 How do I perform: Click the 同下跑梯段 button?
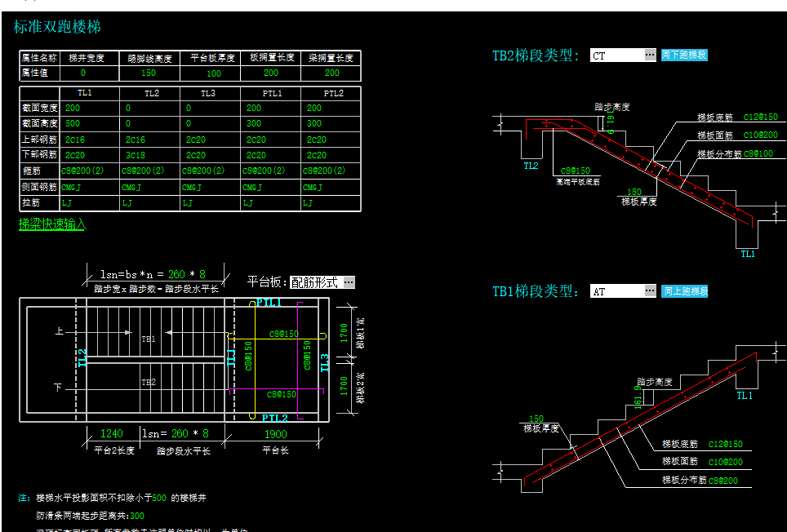683,55
